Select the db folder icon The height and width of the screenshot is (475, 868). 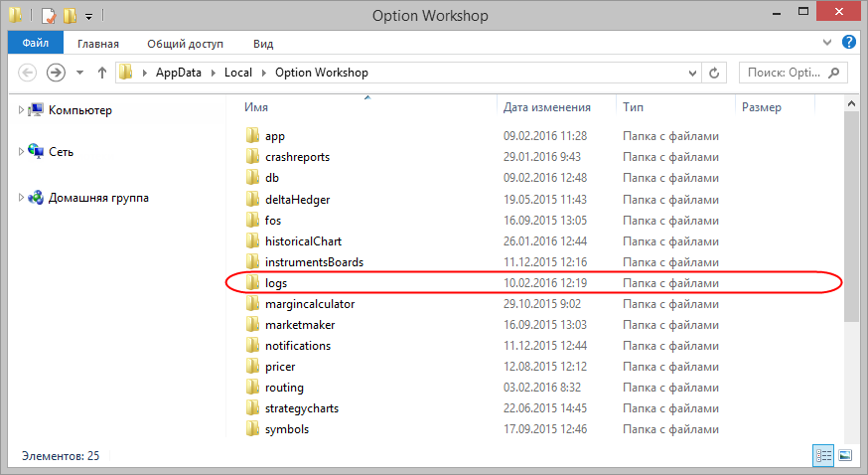tap(252, 178)
